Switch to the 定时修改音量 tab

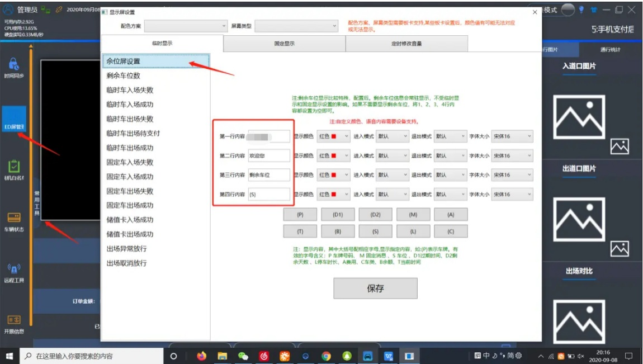coord(406,44)
